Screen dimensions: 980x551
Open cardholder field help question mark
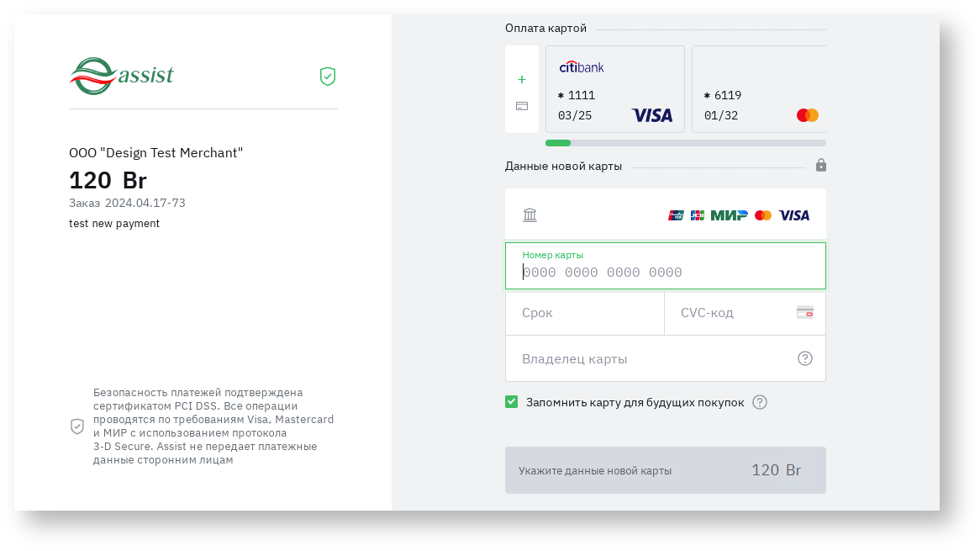[805, 358]
